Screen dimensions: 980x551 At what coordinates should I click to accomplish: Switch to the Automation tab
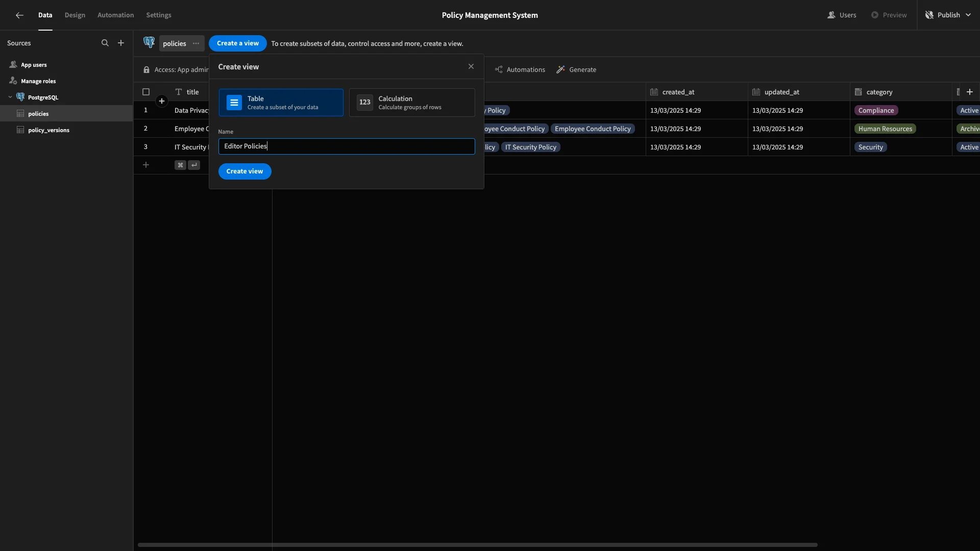(x=116, y=15)
